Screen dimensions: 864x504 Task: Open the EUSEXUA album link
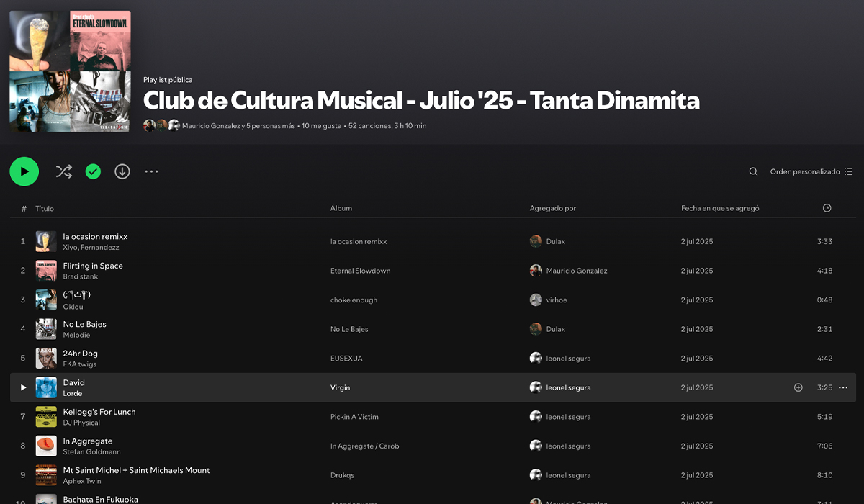[x=346, y=358]
